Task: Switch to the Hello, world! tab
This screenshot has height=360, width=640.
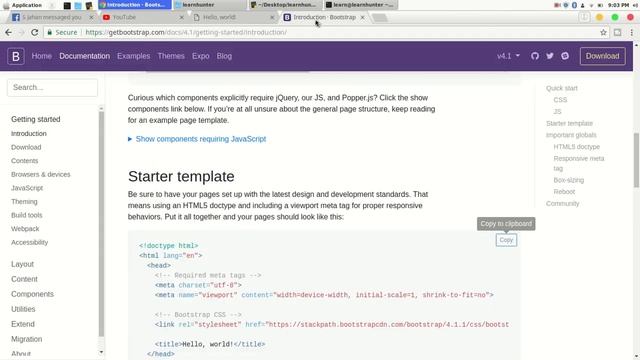Action: point(233,18)
